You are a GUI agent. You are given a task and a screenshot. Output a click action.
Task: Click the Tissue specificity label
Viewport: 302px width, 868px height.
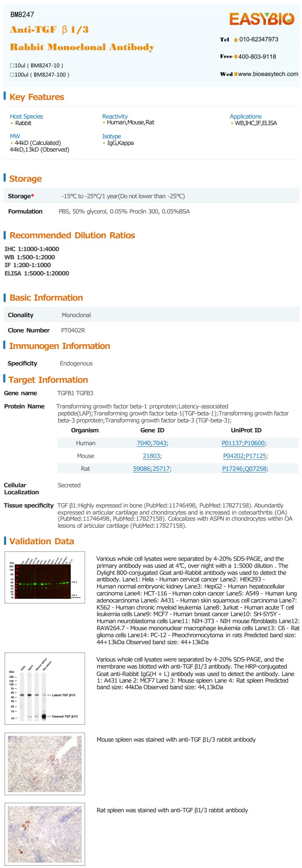click(x=29, y=505)
